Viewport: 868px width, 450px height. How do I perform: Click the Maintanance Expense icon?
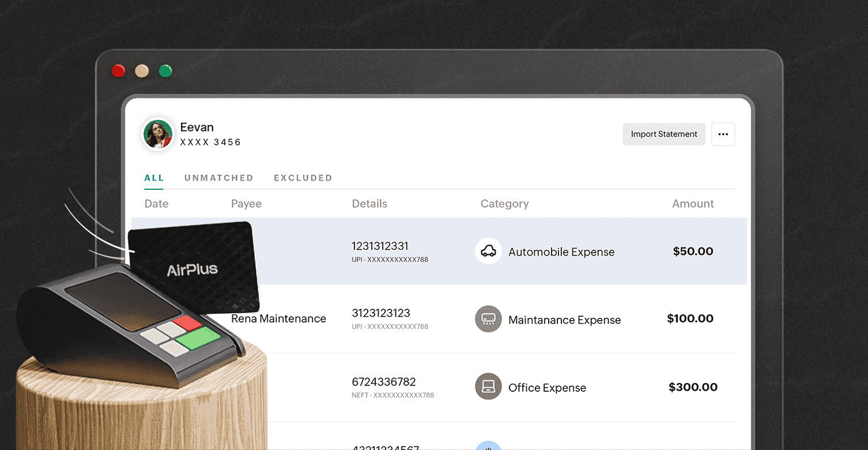(x=488, y=319)
